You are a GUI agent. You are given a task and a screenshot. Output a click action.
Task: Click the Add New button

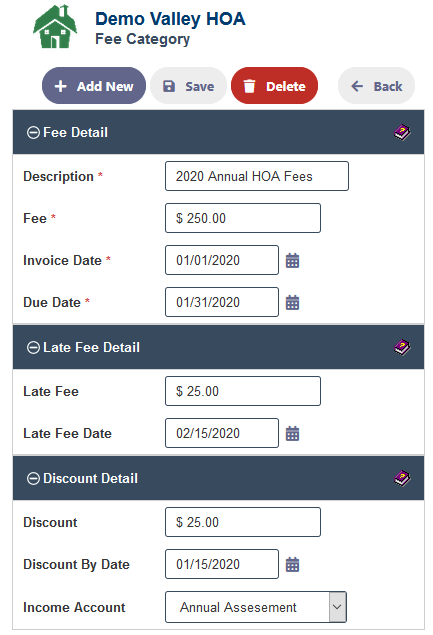pyautogui.click(x=94, y=86)
